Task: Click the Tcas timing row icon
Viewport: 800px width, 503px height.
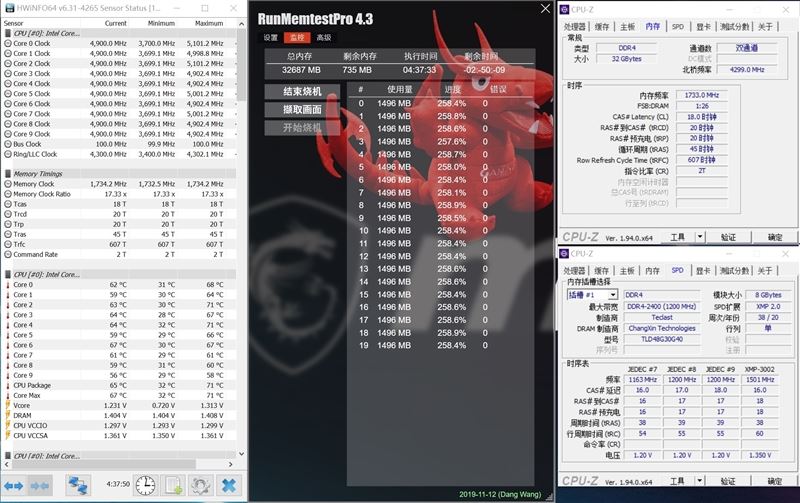Action: (8, 204)
